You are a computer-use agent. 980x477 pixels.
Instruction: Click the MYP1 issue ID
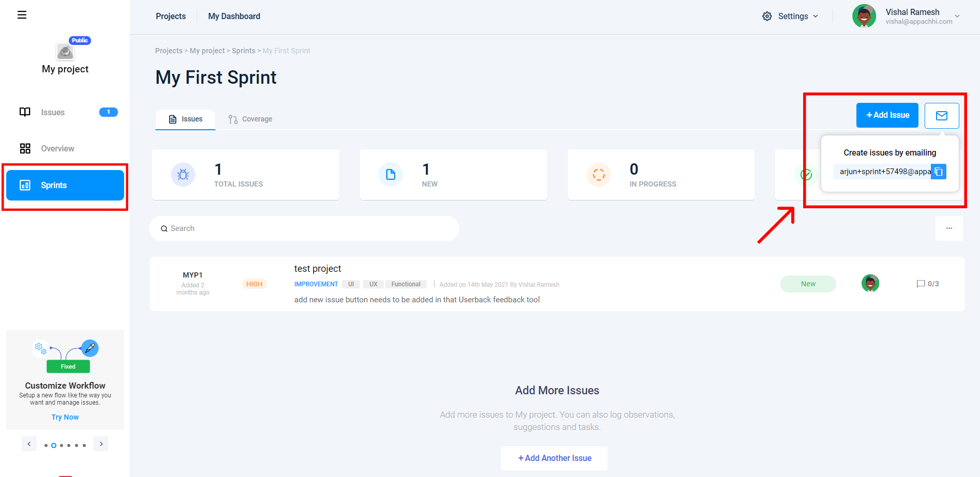pos(192,275)
